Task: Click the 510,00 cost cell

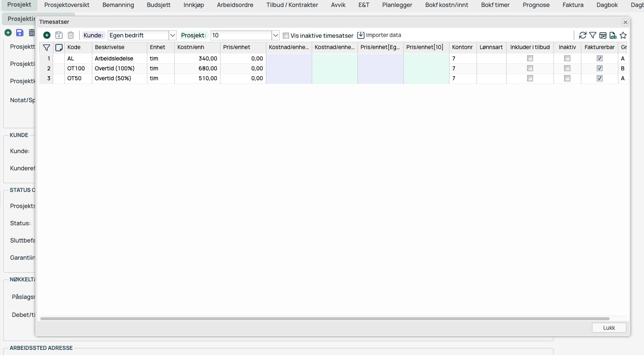Action: pyautogui.click(x=197, y=78)
